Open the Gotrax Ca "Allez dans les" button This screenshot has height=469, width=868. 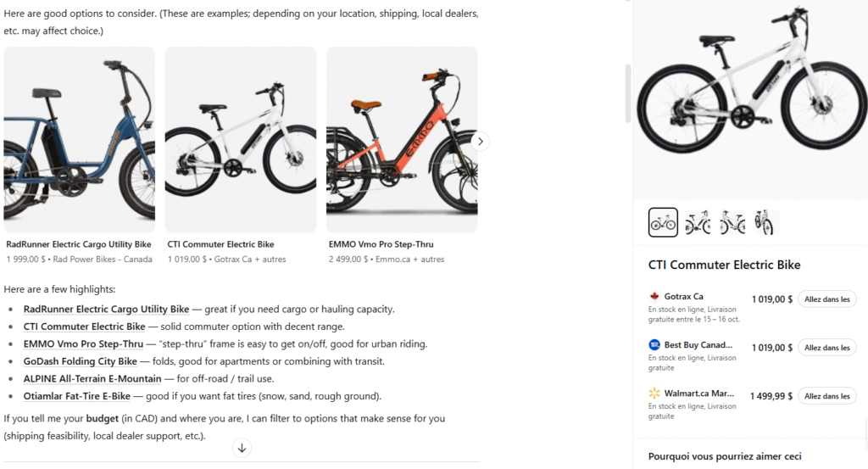(826, 299)
